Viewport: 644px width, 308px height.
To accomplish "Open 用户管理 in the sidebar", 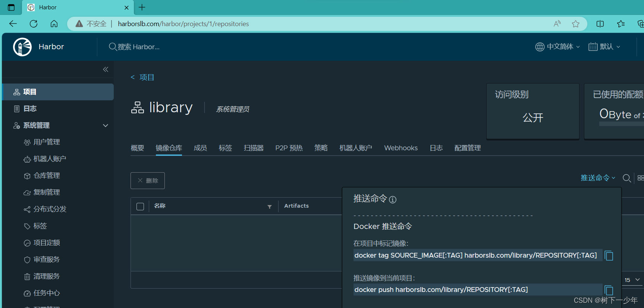I will (x=47, y=142).
